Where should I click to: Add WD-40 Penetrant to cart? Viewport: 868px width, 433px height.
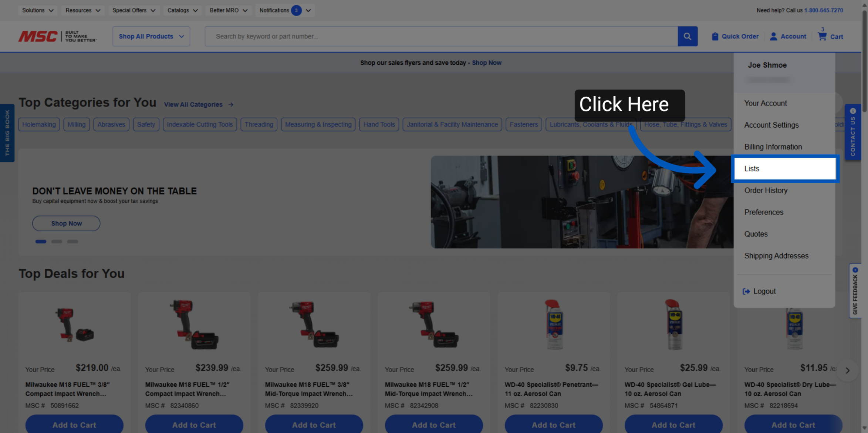tap(554, 425)
